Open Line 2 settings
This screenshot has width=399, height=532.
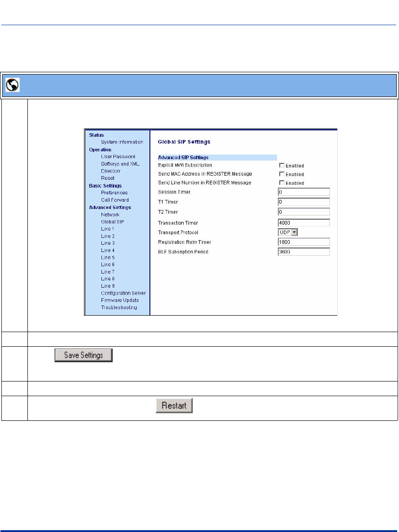[108, 236]
